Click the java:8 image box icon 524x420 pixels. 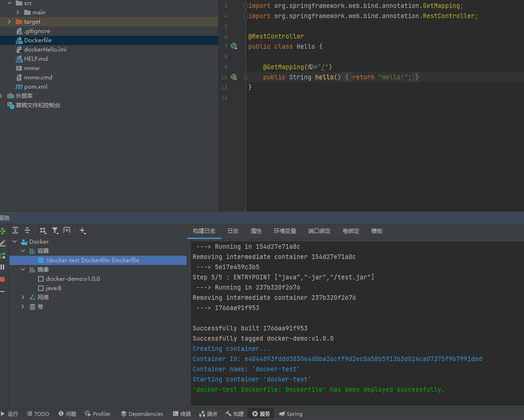click(41, 288)
